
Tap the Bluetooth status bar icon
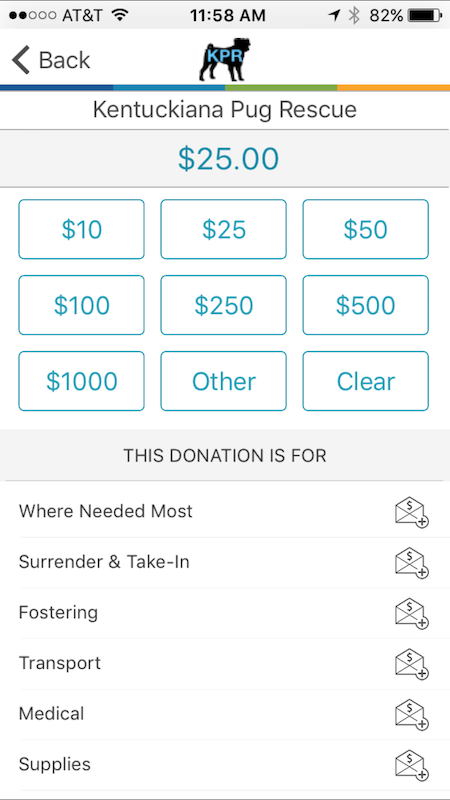tap(354, 15)
